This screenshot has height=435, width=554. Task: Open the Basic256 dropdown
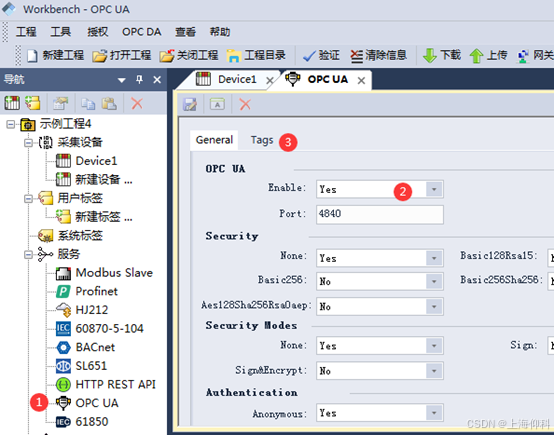434,282
